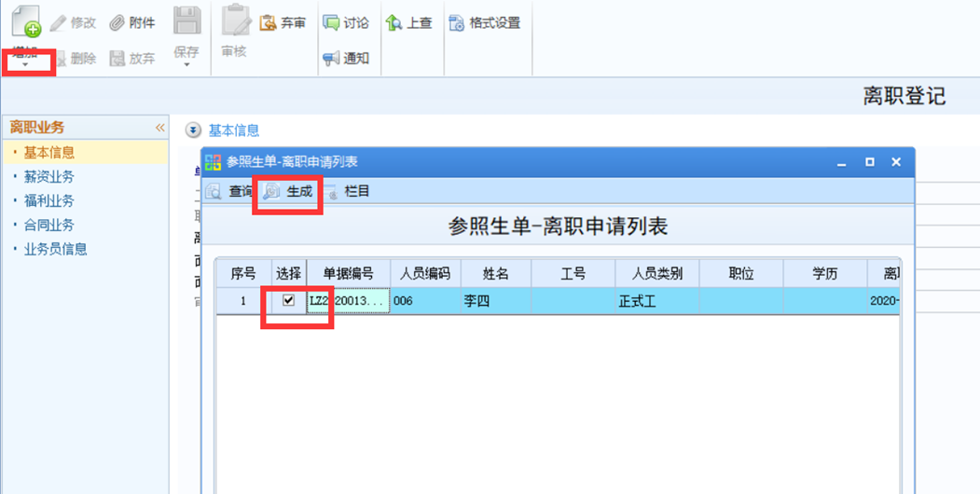
Task: Collapse the 离职业务 sidebar panel
Action: coord(160,128)
